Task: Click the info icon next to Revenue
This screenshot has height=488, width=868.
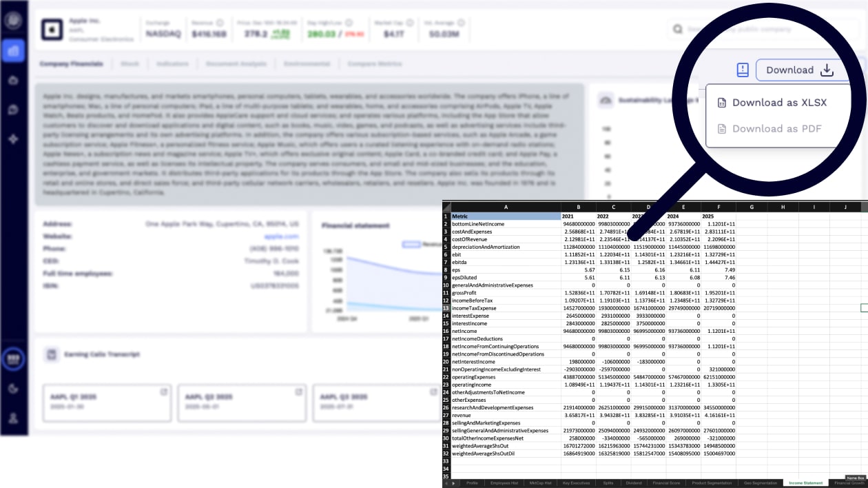Action: point(220,23)
